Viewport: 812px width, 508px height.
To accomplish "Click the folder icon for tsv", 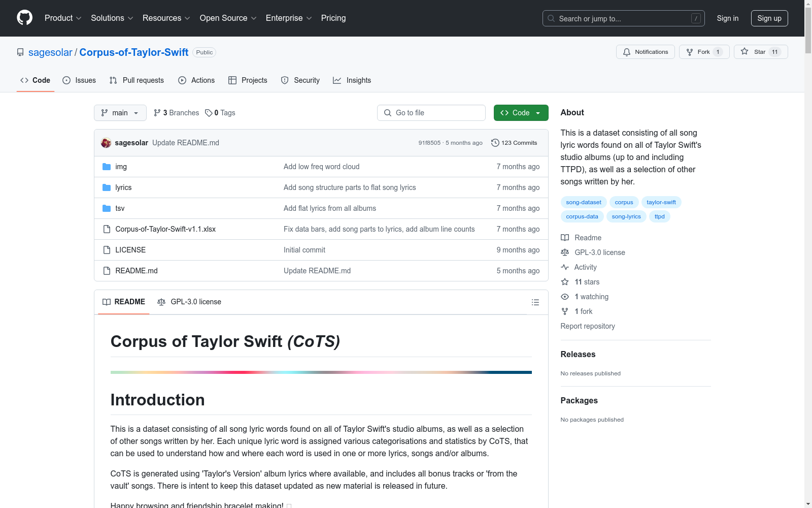I will [107, 208].
